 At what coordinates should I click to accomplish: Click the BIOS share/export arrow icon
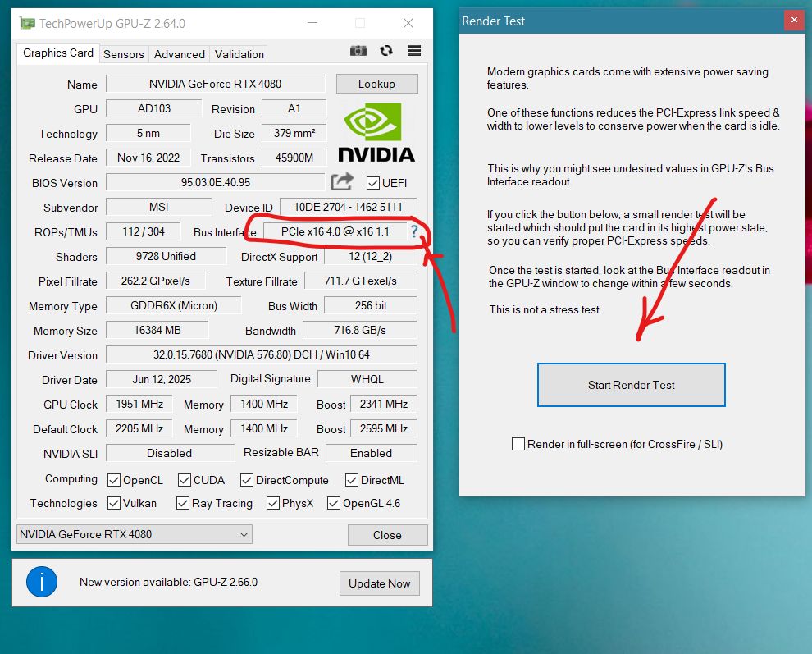click(x=342, y=182)
